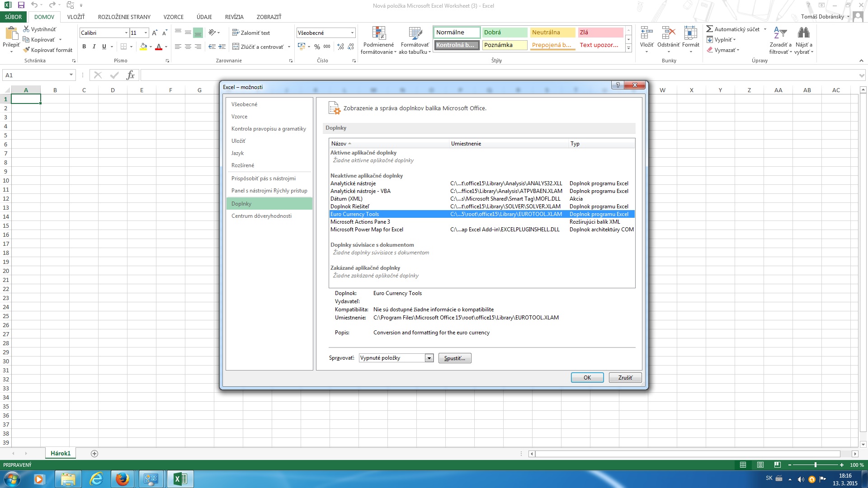Select Centrum dôveryhodnosti in options sidebar
Screen dimensions: 868x488
click(261, 216)
